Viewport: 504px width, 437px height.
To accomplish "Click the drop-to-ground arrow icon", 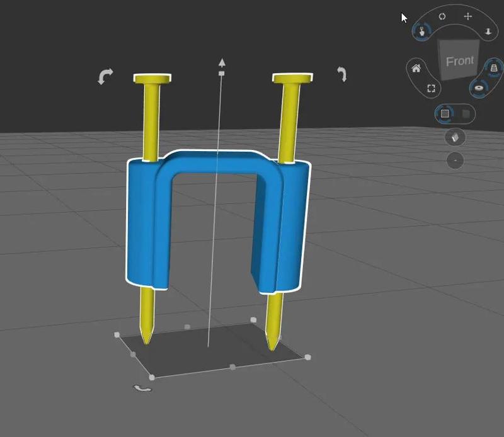I will 489,31.
